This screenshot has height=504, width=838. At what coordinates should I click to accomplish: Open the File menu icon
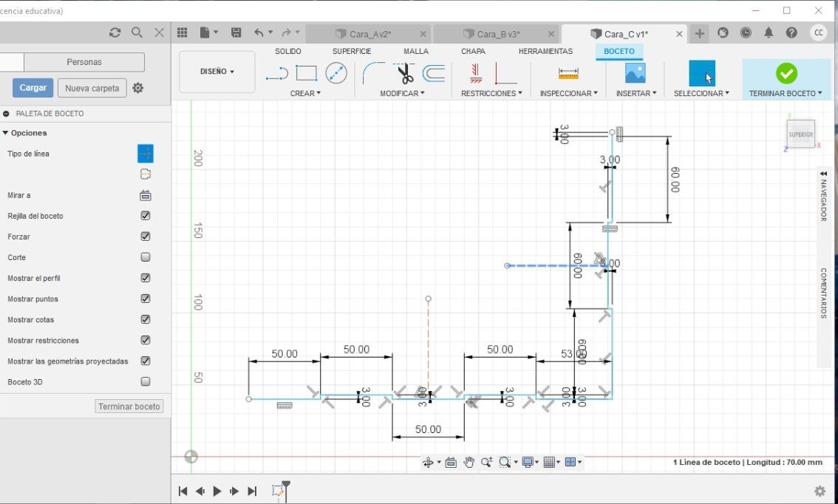point(208,33)
